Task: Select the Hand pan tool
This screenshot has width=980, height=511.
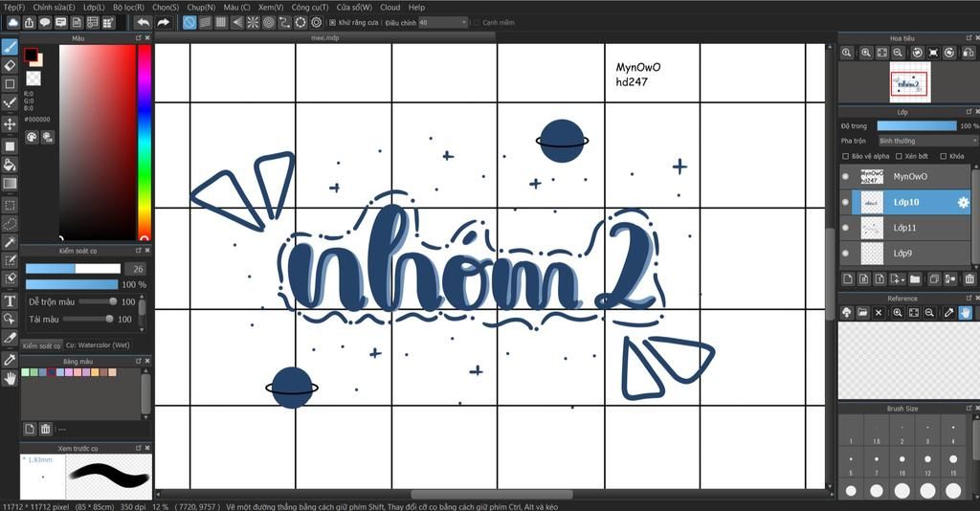Action: pos(10,378)
